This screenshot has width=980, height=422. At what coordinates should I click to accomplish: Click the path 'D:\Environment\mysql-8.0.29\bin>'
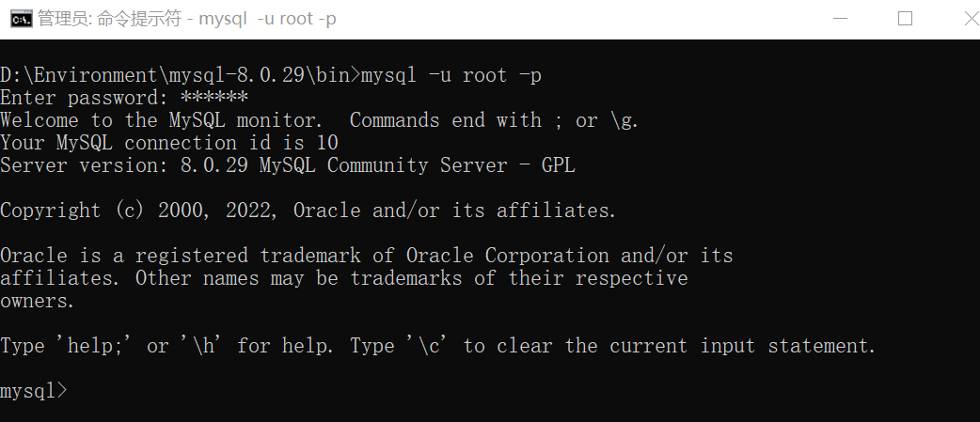(x=181, y=75)
